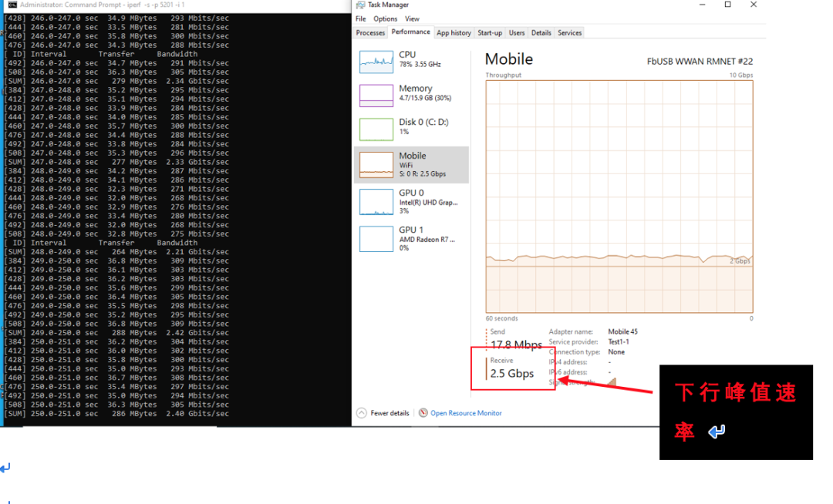
Task: Click the 10 Gbps graph scale label
Action: pos(741,76)
